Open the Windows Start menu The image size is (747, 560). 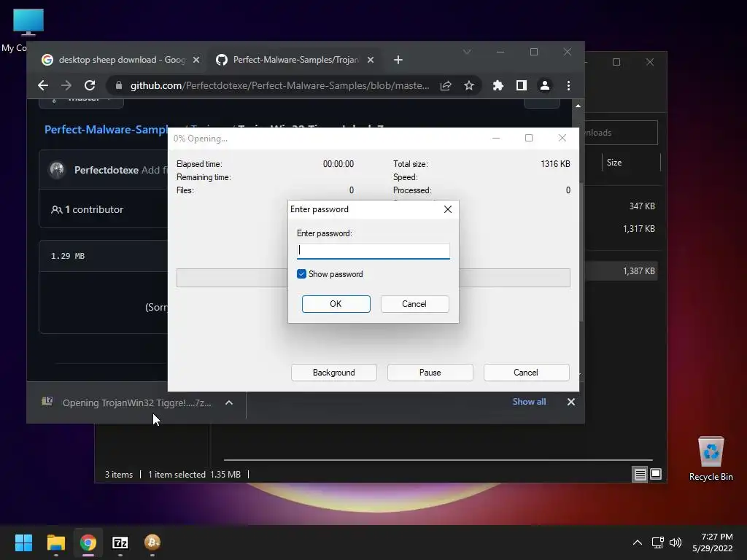click(23, 542)
